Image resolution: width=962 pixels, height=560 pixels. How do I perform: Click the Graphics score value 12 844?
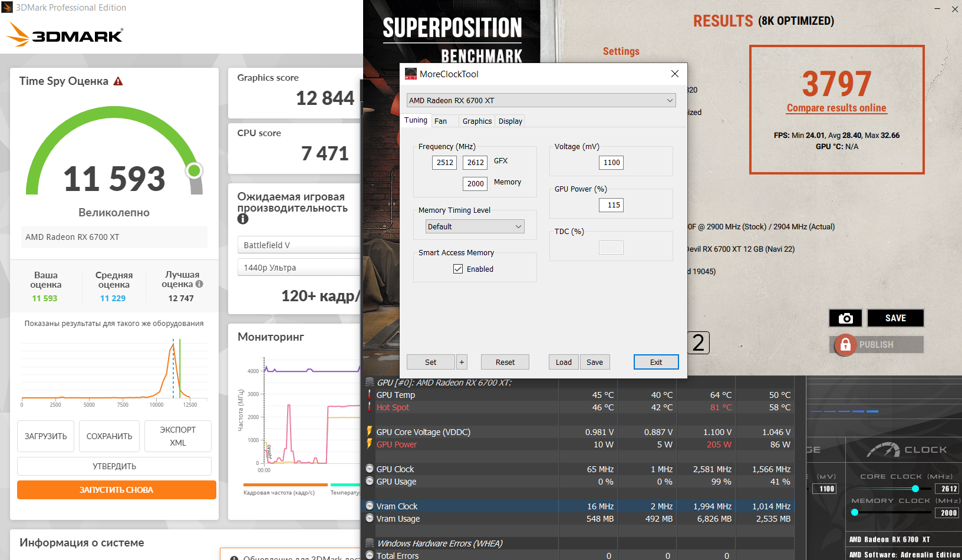[x=325, y=98]
